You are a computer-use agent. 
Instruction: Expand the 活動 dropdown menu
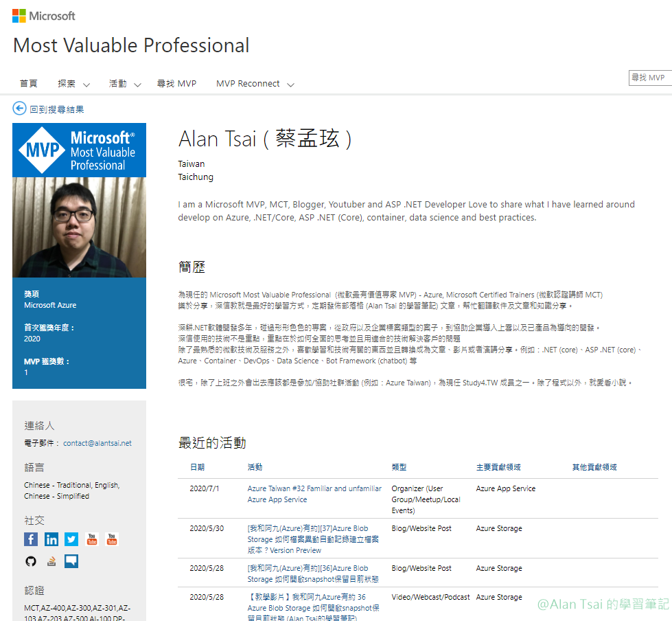pos(125,84)
